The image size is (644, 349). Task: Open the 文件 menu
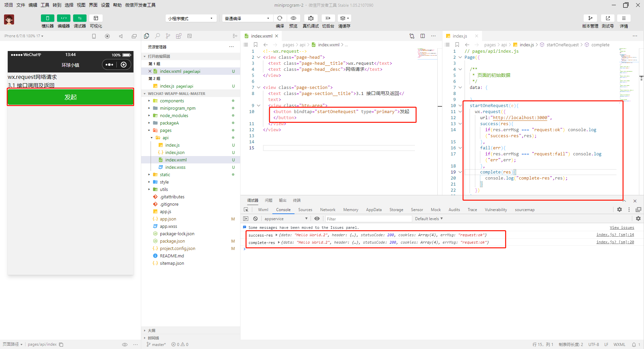[x=21, y=5]
